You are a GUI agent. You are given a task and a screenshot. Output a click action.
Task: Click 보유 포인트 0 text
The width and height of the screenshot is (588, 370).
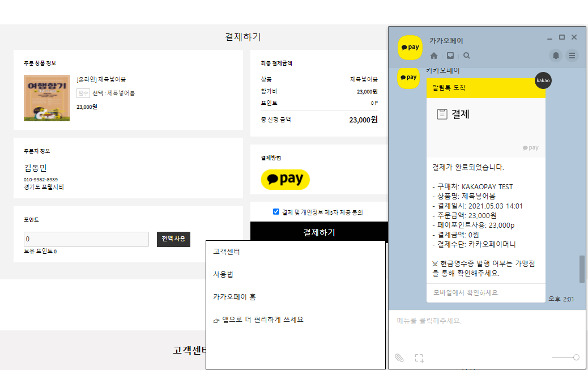click(x=40, y=251)
